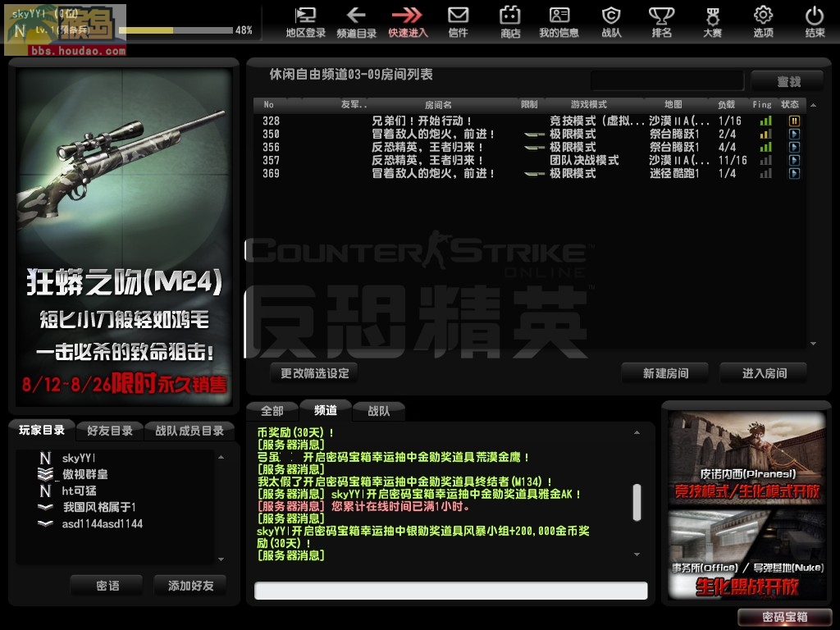
Task: Open the 皮诺内西(Piranesi) map banner
Action: pyautogui.click(x=746, y=457)
